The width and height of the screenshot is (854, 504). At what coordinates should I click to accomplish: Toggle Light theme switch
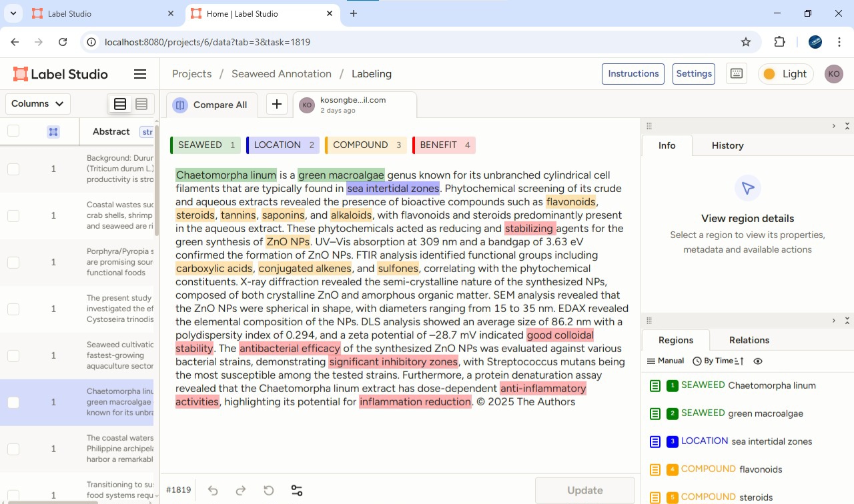[786, 74]
